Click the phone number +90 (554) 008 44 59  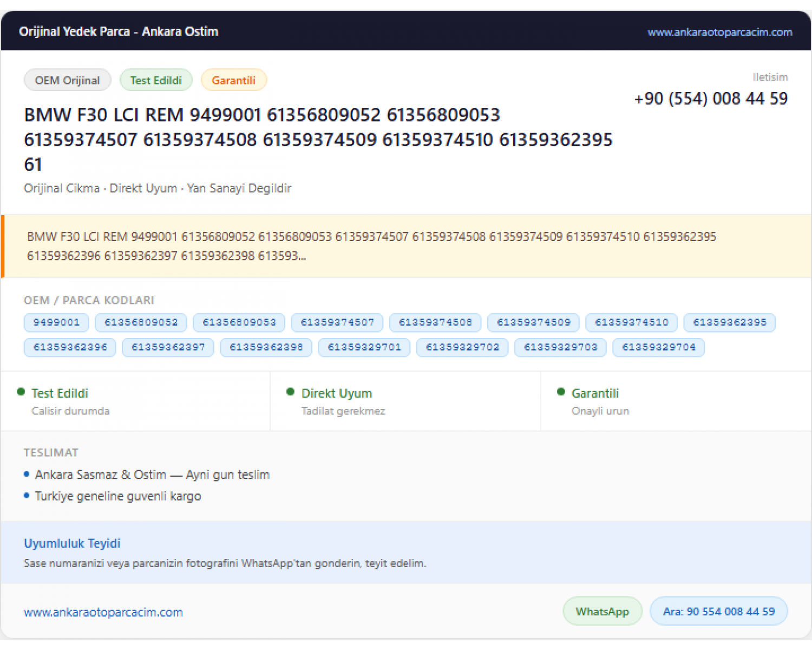711,99
